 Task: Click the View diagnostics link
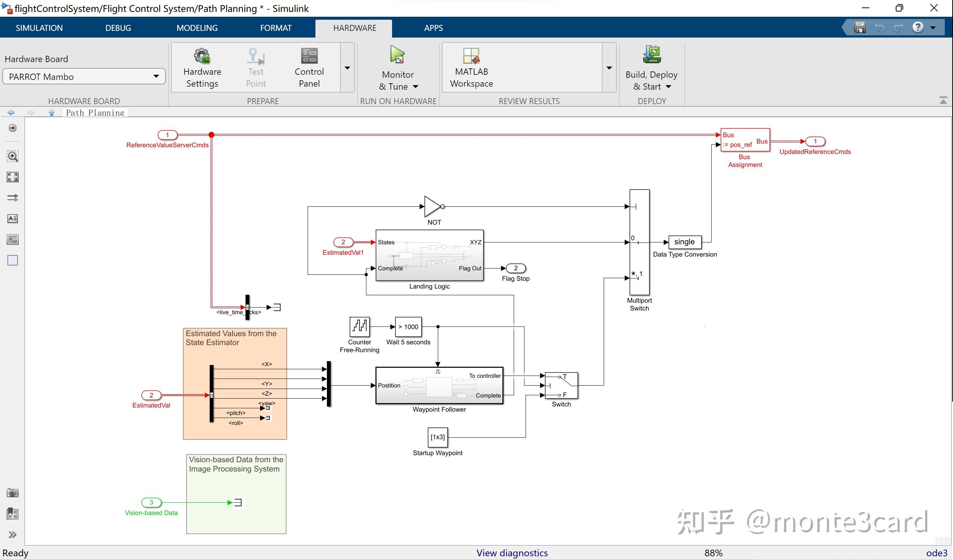[512, 553]
